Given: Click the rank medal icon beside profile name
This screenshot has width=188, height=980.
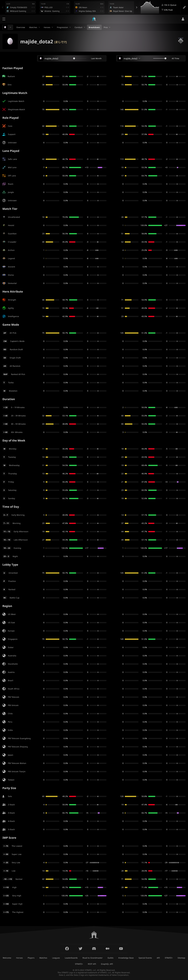Looking at the screenshot, I should click(181, 41).
